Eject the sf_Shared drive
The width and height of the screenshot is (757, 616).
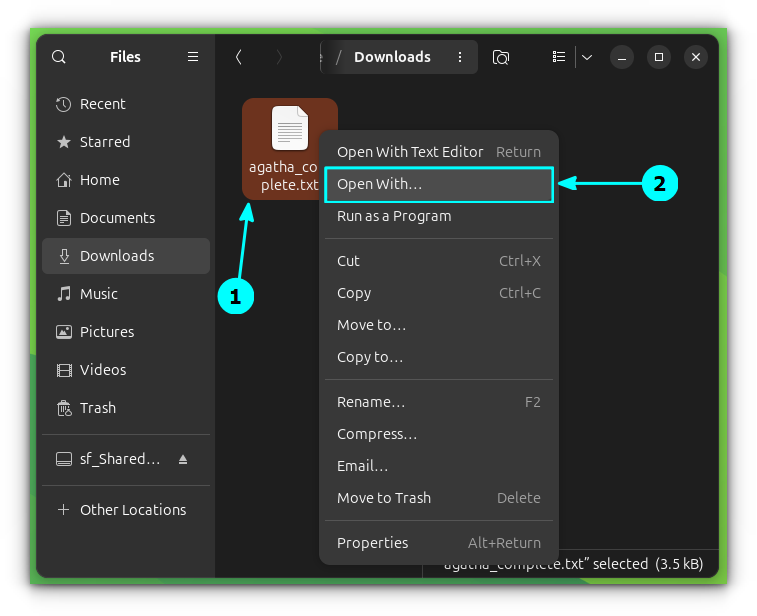tap(183, 459)
